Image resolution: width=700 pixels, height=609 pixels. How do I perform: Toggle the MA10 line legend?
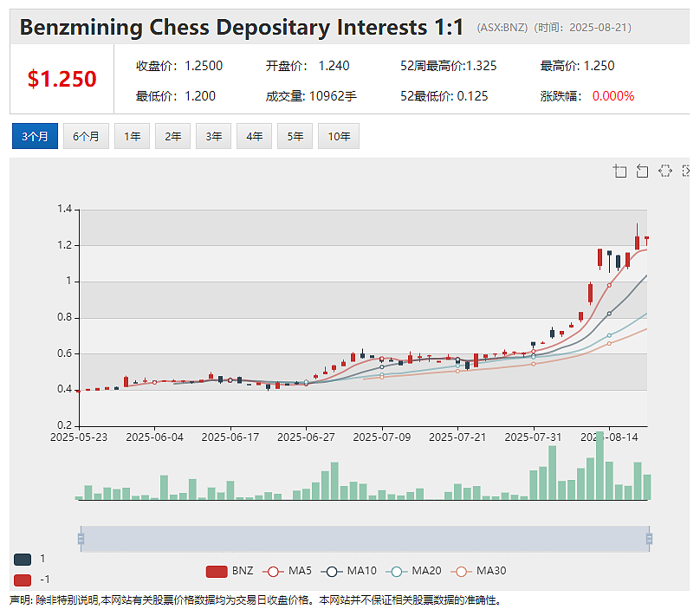(x=348, y=571)
